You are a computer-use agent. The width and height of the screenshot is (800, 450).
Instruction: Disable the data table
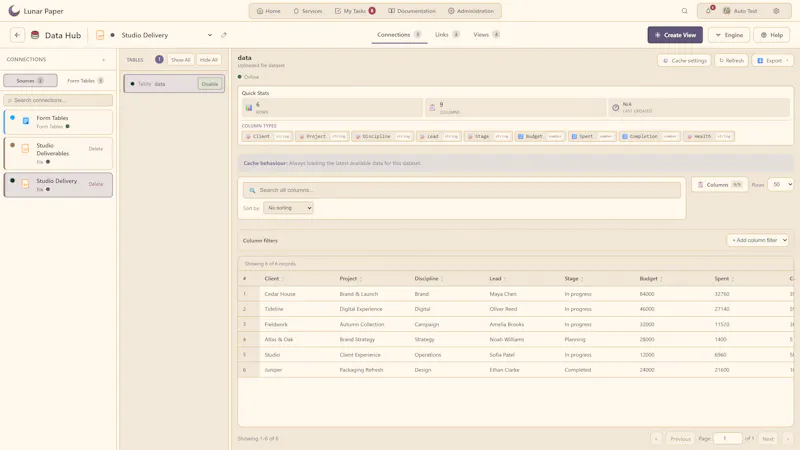click(210, 84)
